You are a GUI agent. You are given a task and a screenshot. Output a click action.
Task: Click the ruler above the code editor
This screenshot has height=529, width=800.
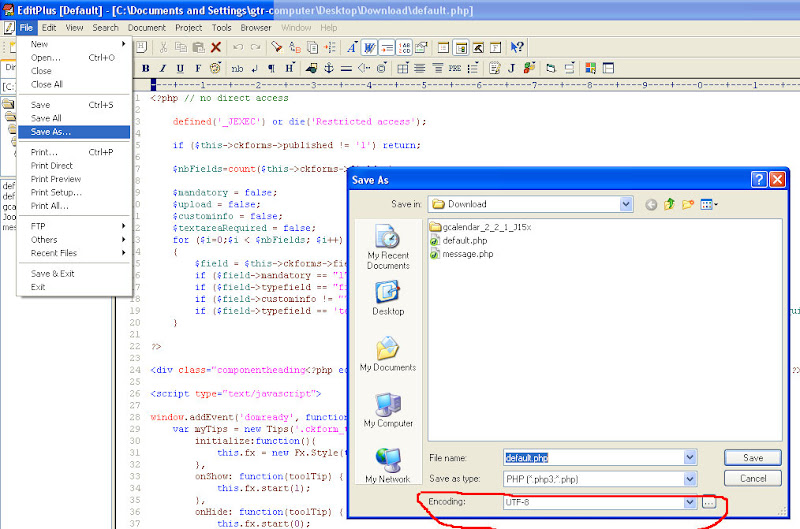[x=474, y=85]
